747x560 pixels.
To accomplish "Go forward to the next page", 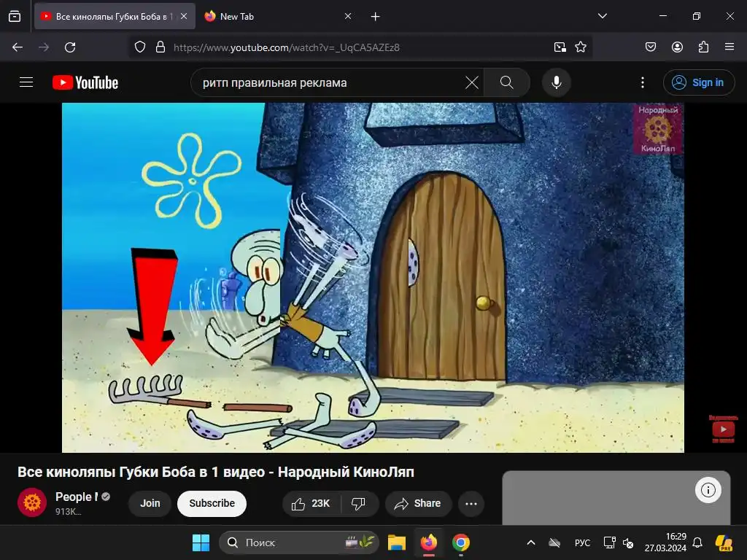I will click(44, 47).
